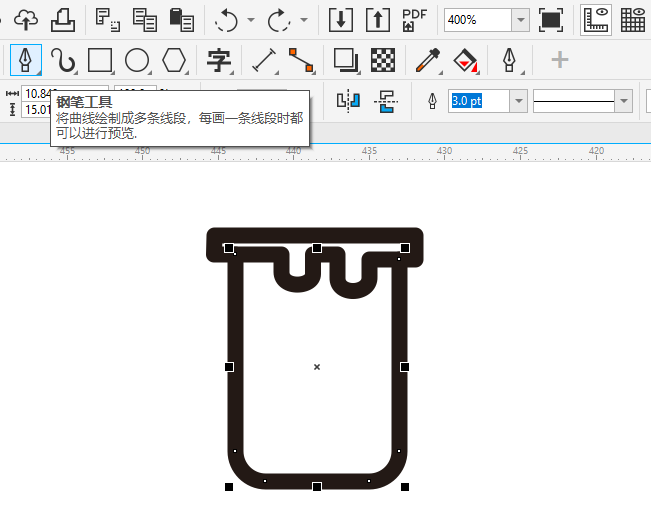Click the copy icon
This screenshot has width=651, height=531.
[x=144, y=20]
